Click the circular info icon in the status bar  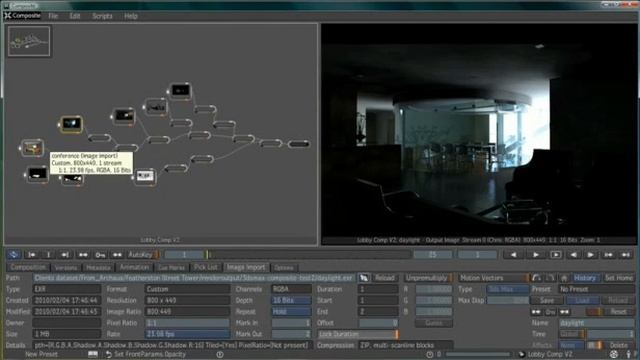(x=220, y=354)
